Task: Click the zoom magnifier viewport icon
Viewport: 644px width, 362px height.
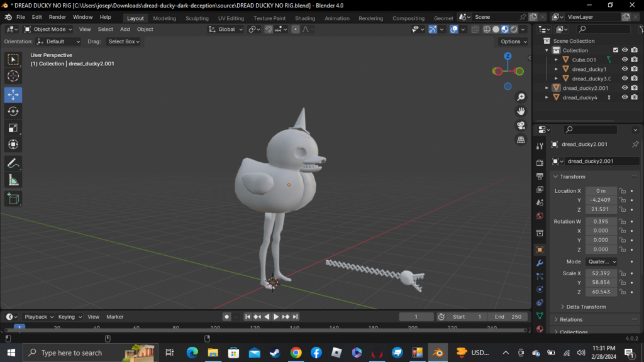Action: click(x=521, y=97)
